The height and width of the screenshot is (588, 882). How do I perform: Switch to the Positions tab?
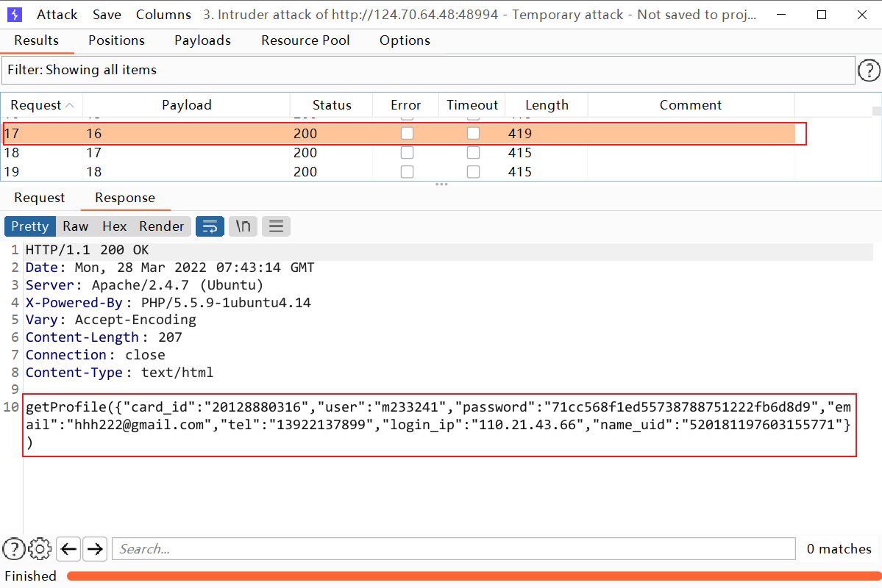point(116,40)
